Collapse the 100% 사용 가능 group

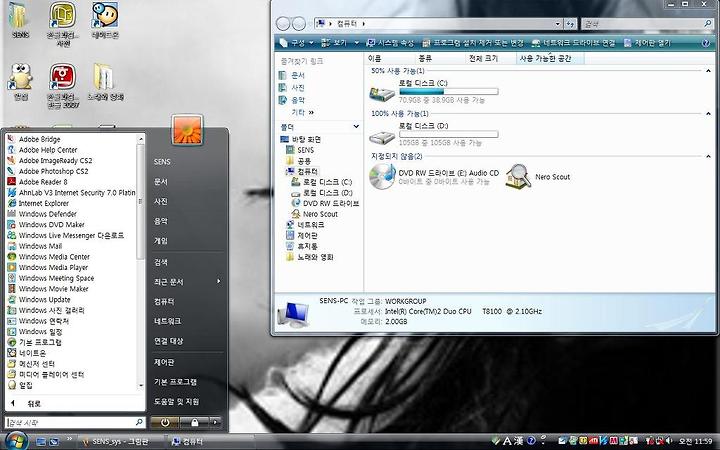tap(708, 113)
